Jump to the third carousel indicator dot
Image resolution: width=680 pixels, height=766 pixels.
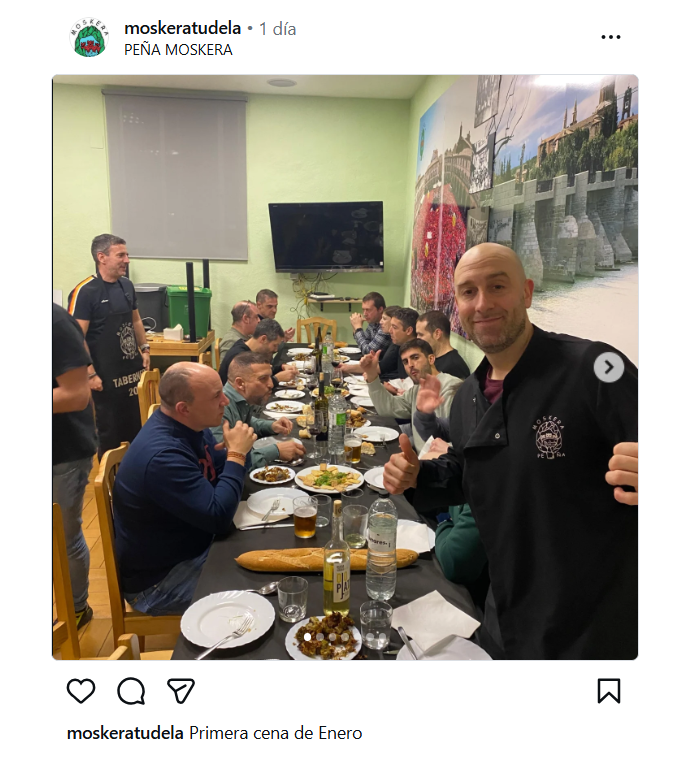[x=332, y=637]
